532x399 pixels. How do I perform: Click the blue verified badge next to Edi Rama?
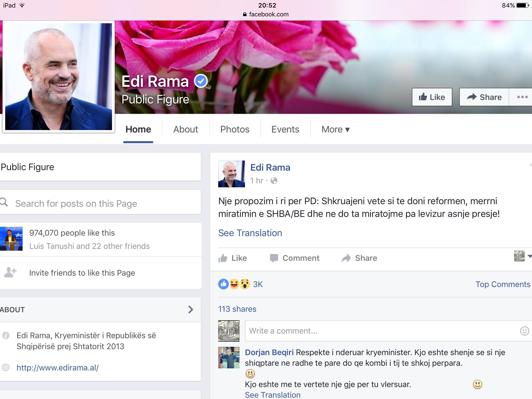(x=201, y=81)
